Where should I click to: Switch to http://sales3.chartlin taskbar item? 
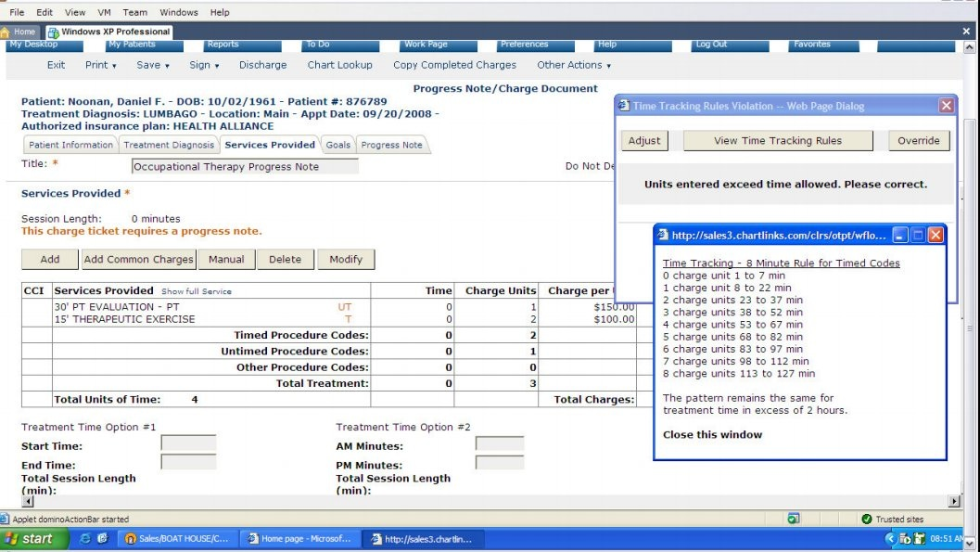(x=424, y=538)
